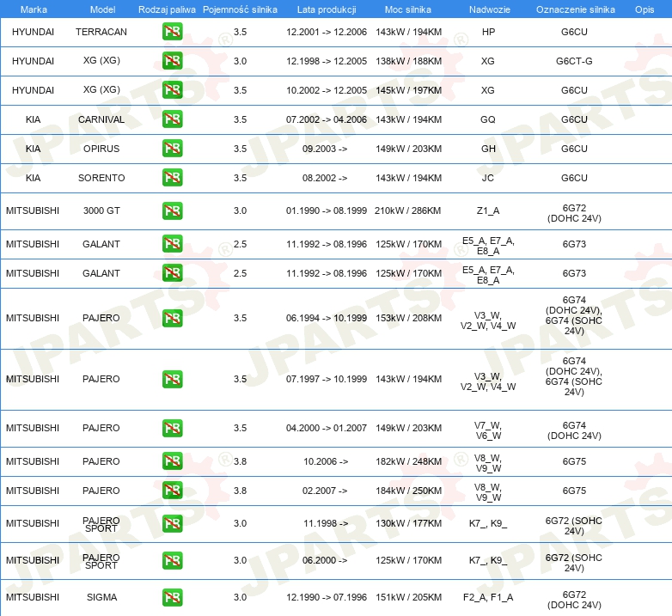
Task: Click the 09.2003 -> production date
Action: [x=325, y=149]
